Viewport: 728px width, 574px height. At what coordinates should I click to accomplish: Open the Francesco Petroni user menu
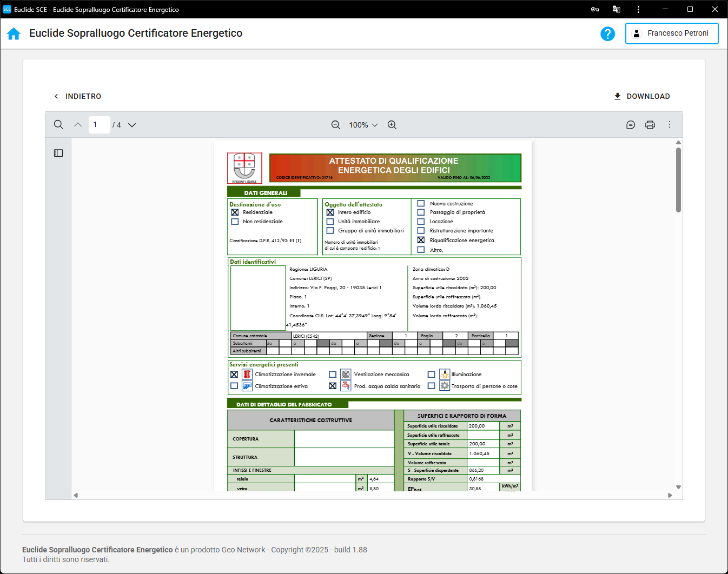click(x=672, y=34)
